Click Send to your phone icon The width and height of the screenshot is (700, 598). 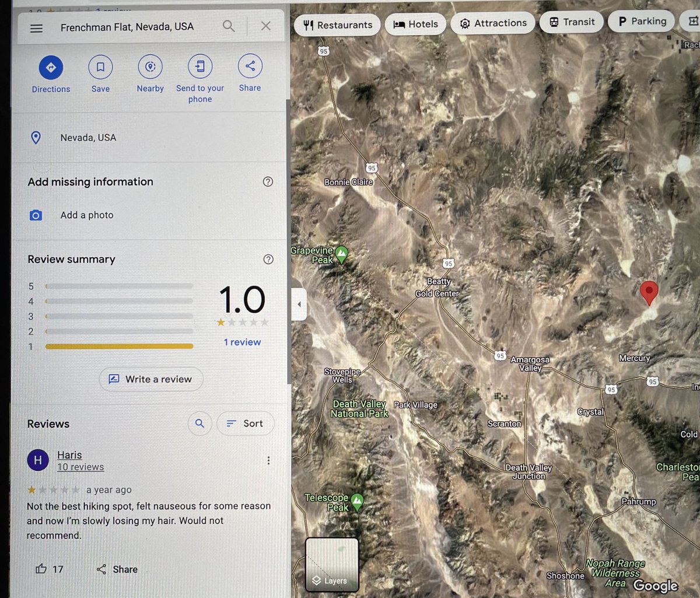200,67
